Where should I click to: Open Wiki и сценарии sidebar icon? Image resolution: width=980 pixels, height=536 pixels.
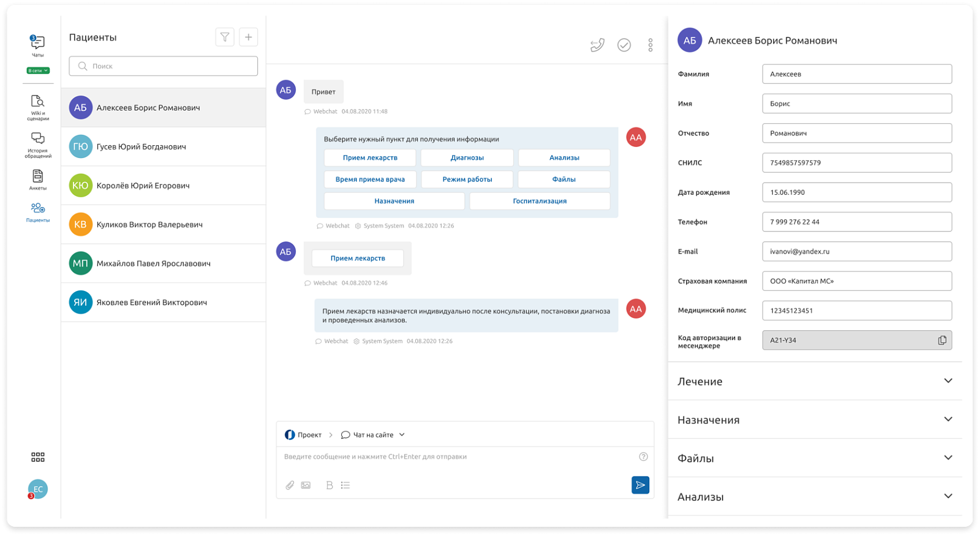point(37,108)
